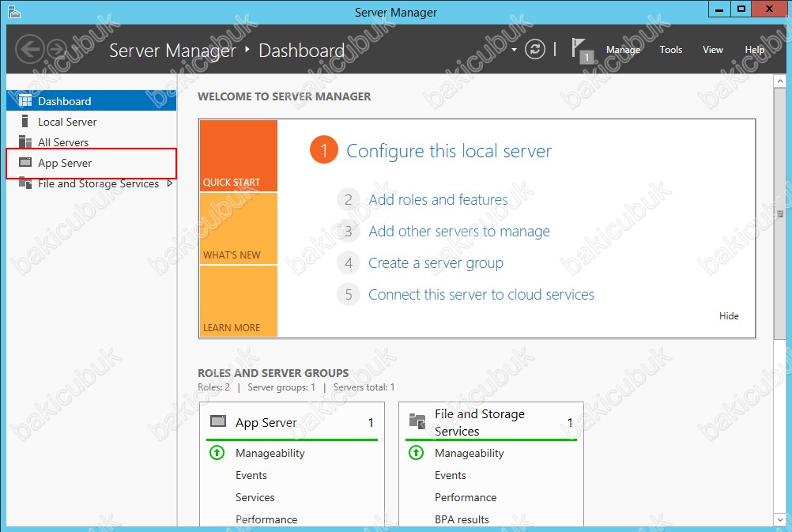The height and width of the screenshot is (532, 792).
Task: Click the "ROLES AND SERVER GROUPS" heading
Action: point(273,373)
